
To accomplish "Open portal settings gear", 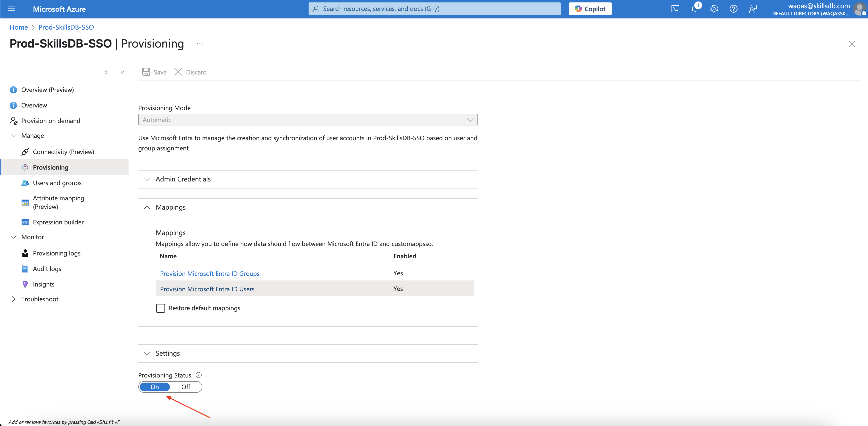I will 714,9.
